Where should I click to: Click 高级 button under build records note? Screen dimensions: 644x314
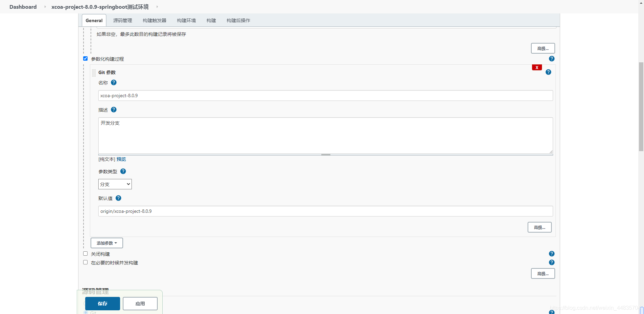[543, 48]
